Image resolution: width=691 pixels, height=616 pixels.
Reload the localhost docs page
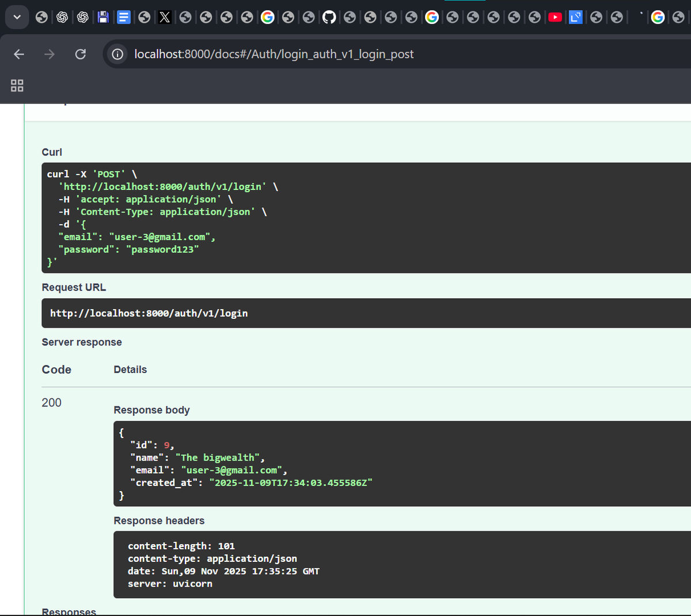click(81, 54)
